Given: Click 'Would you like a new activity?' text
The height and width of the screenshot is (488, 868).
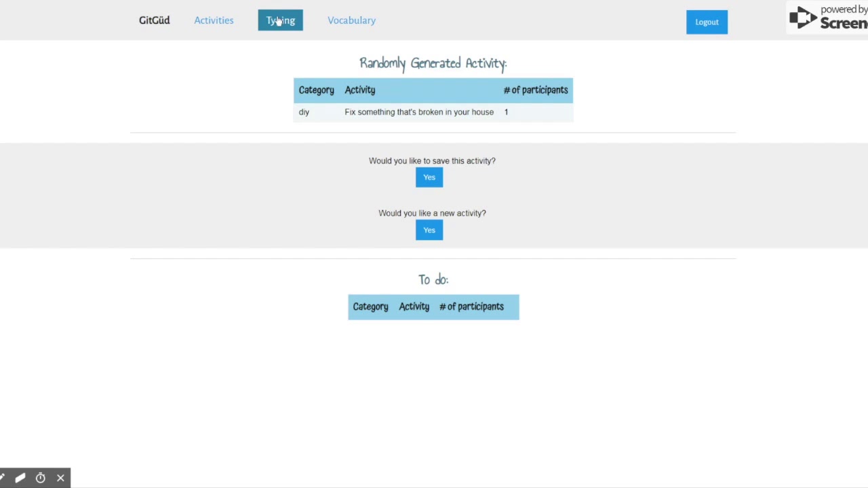Looking at the screenshot, I should pos(432,213).
